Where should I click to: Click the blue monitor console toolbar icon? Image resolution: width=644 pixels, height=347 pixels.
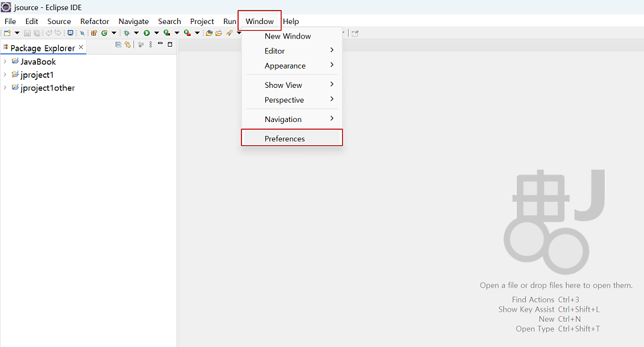click(70, 33)
